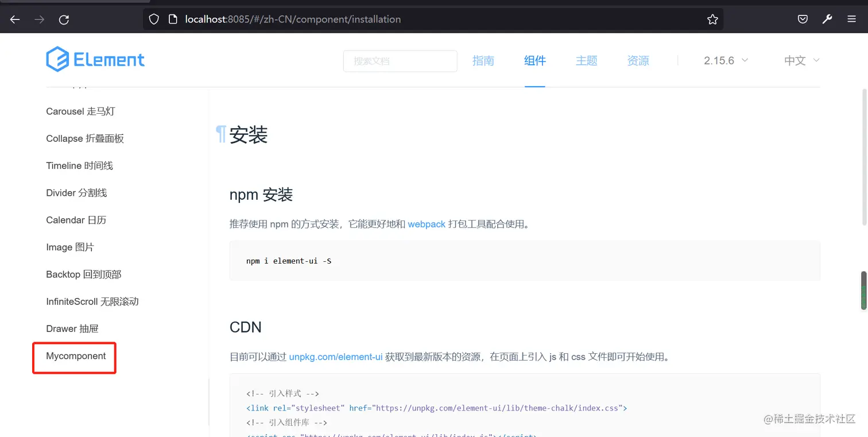Open the Pocket save icon
868x437 pixels.
803,20
